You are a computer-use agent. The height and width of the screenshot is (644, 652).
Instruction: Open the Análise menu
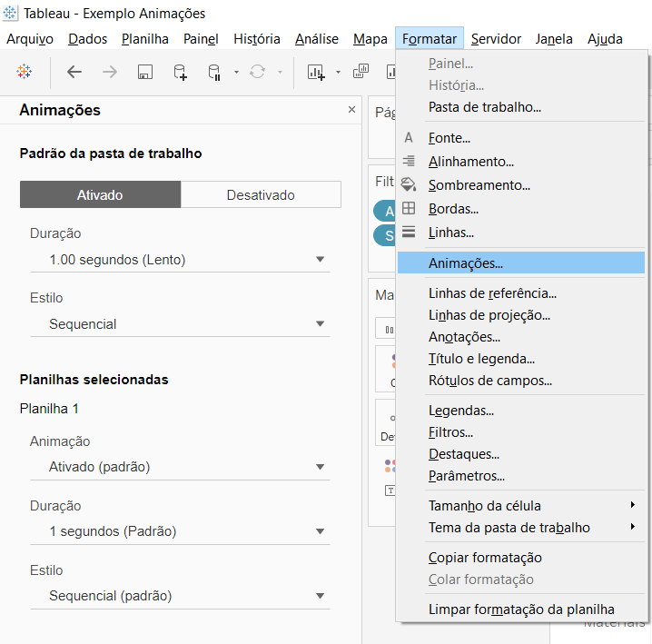(317, 39)
